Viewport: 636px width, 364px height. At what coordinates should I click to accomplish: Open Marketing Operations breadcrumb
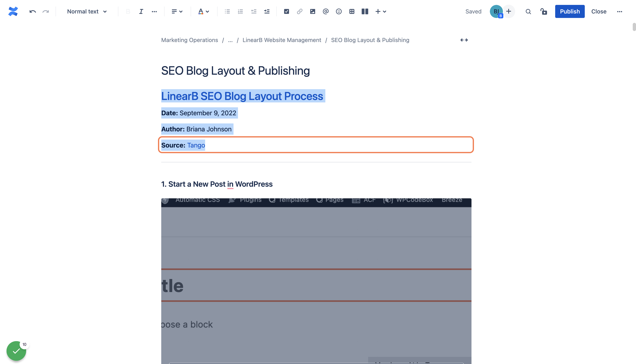(190, 40)
